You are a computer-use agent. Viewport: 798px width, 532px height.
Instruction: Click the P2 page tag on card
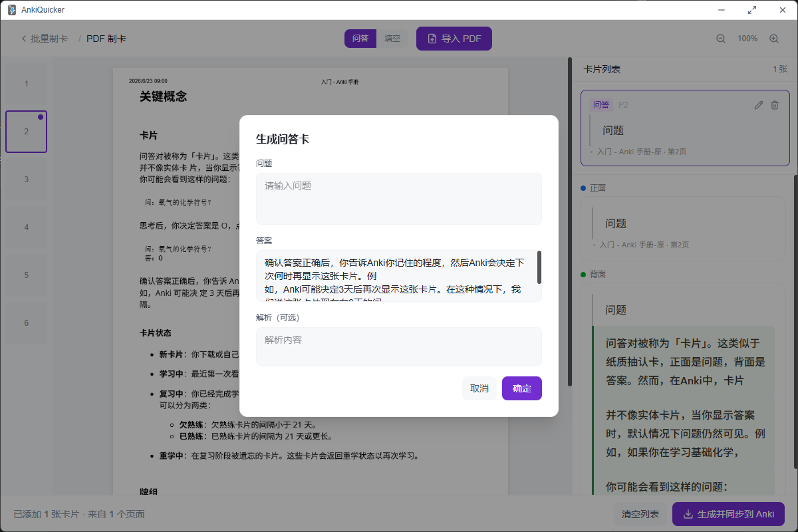(x=623, y=105)
